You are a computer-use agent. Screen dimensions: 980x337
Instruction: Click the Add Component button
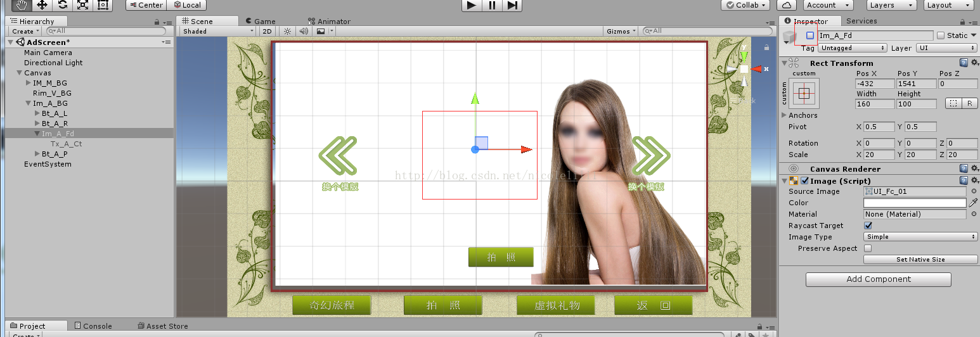(x=879, y=279)
